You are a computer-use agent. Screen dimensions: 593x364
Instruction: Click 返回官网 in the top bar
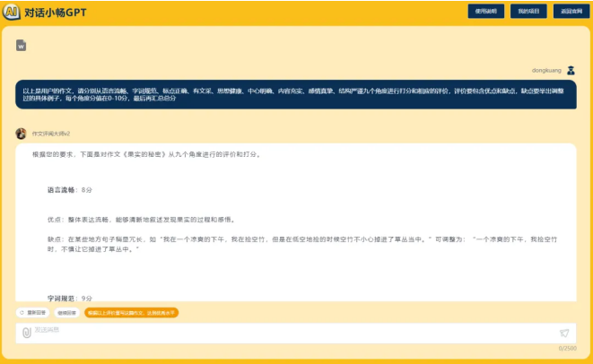pyautogui.click(x=571, y=12)
